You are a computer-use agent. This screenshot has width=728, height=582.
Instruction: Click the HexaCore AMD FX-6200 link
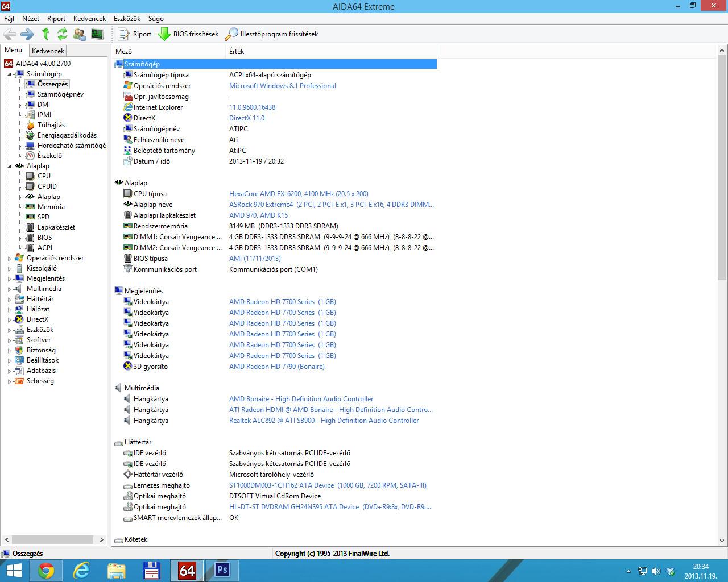click(299, 194)
